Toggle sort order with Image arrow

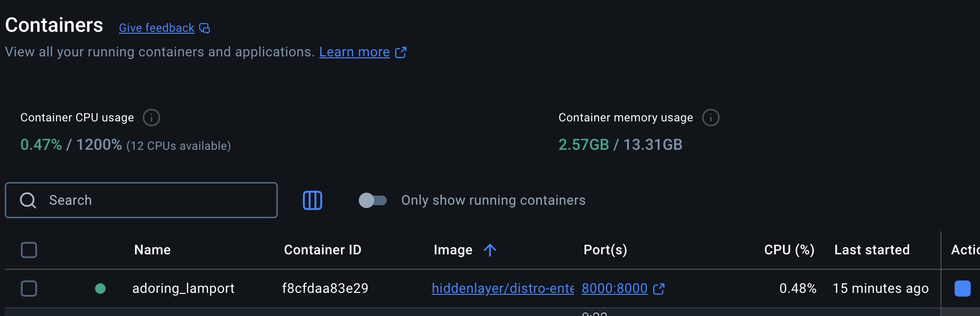490,250
